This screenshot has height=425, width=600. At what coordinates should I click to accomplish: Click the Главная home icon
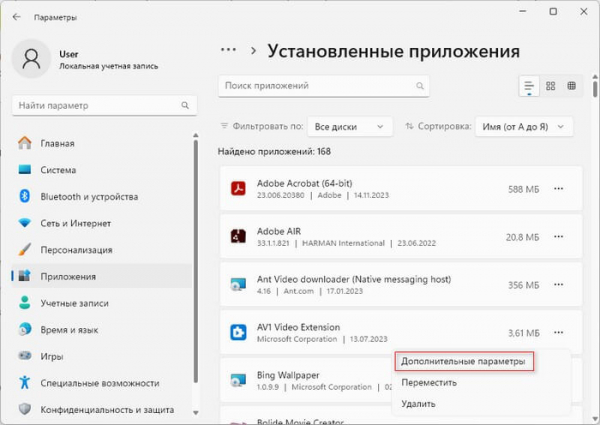point(25,143)
